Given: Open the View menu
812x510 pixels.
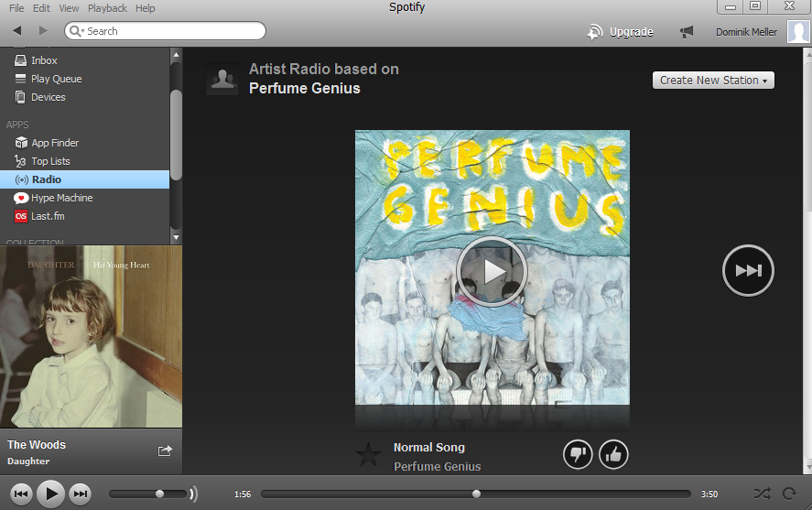Looking at the screenshot, I should click(x=69, y=8).
